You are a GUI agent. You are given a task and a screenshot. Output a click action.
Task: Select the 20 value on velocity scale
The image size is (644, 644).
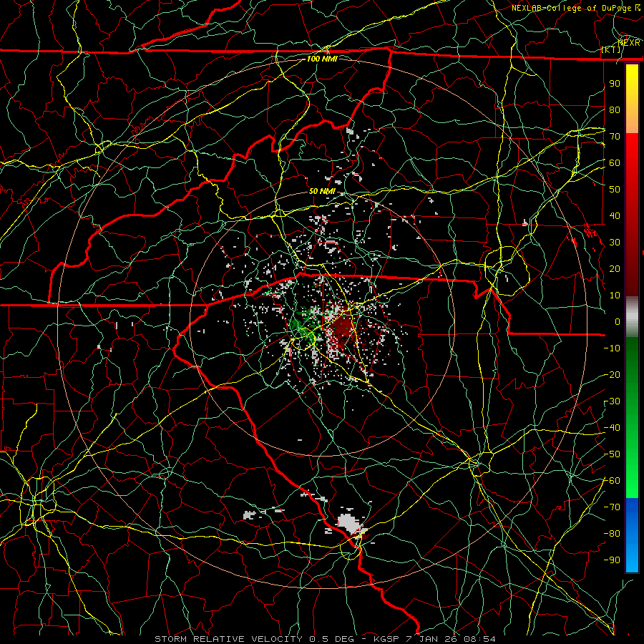click(615, 268)
